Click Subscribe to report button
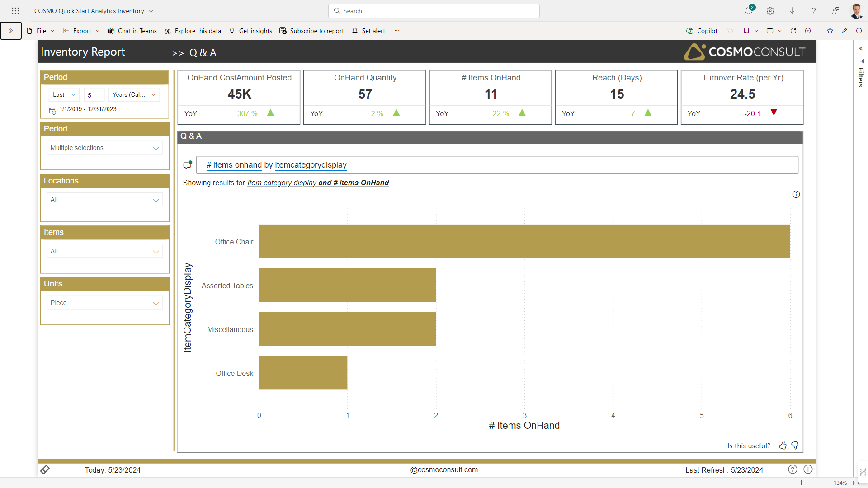The height and width of the screenshot is (488, 868). (x=312, y=31)
